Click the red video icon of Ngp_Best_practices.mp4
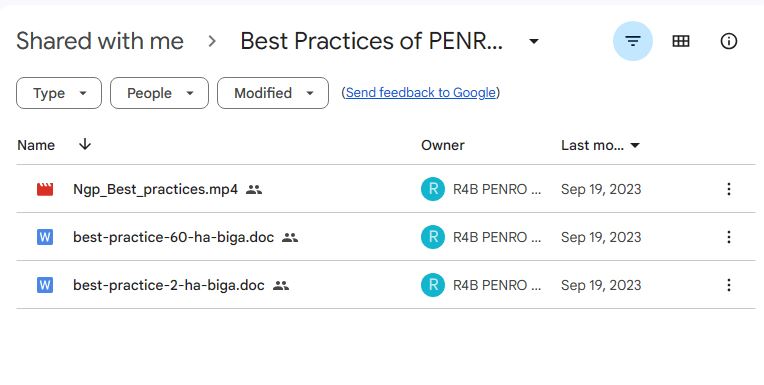The image size is (764, 385). point(45,189)
